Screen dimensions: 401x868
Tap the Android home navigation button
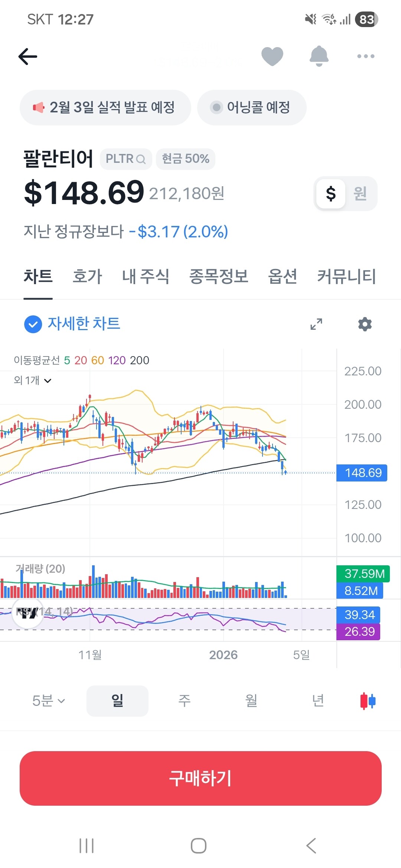coord(199,846)
